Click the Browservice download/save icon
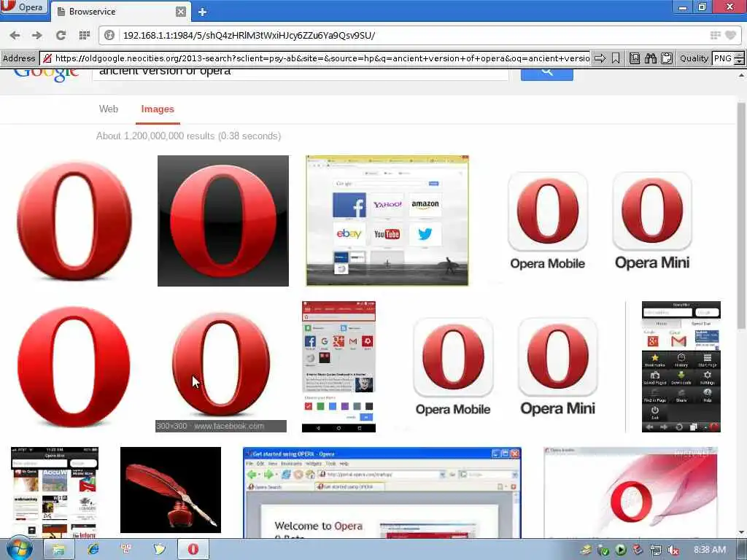The width and height of the screenshot is (747, 560). tap(635, 58)
